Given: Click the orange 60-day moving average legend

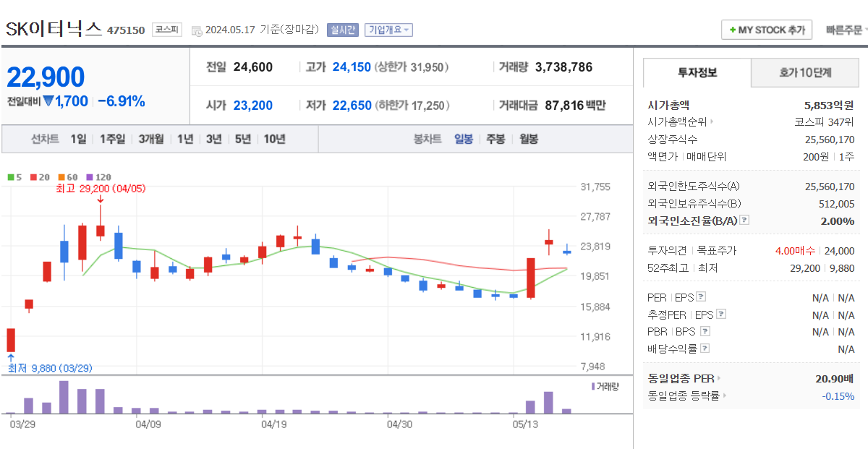Looking at the screenshot, I should [67, 177].
